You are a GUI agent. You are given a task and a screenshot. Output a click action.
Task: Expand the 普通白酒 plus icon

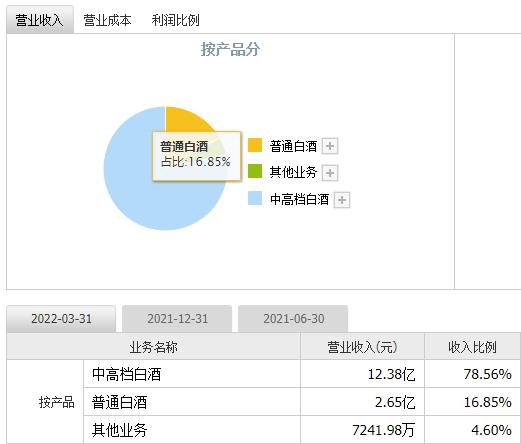click(330, 146)
